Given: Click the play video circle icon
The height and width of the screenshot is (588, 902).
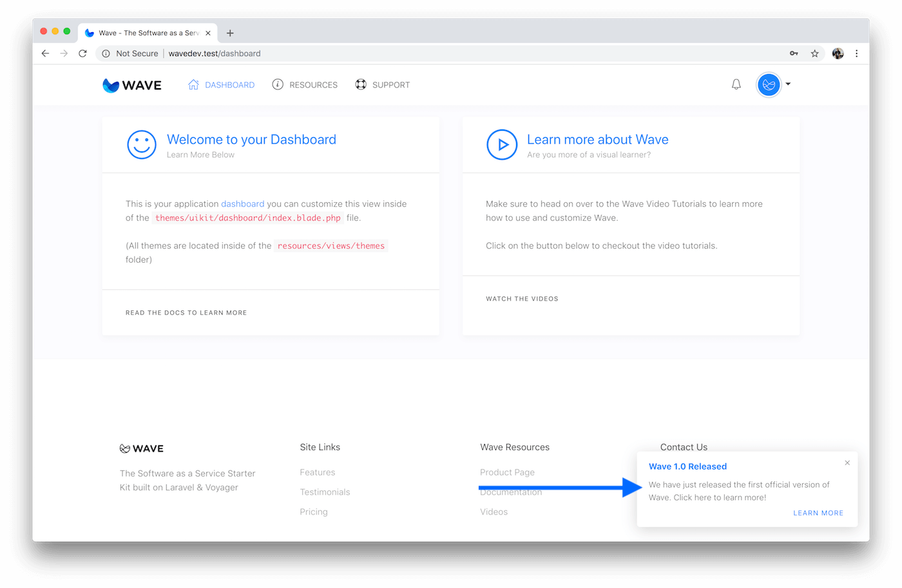Looking at the screenshot, I should point(502,145).
